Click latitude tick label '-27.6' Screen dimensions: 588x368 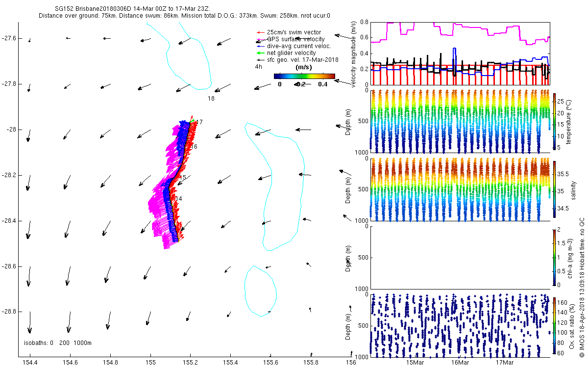(8, 38)
